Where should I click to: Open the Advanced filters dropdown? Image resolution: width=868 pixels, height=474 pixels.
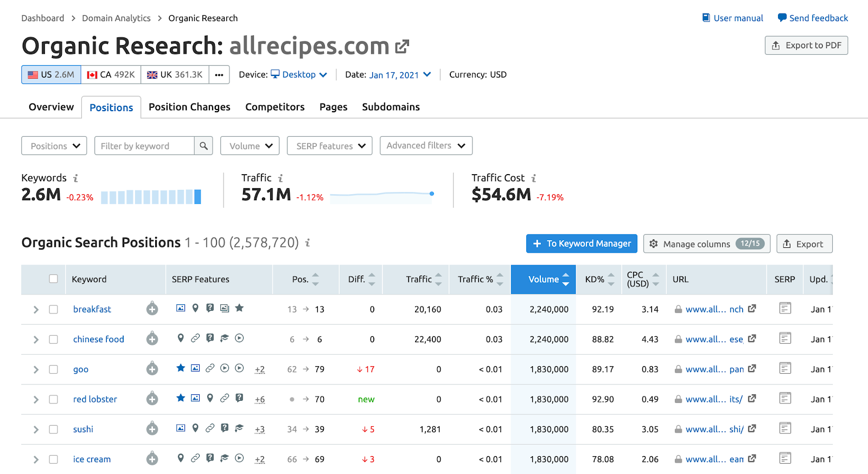[426, 145]
